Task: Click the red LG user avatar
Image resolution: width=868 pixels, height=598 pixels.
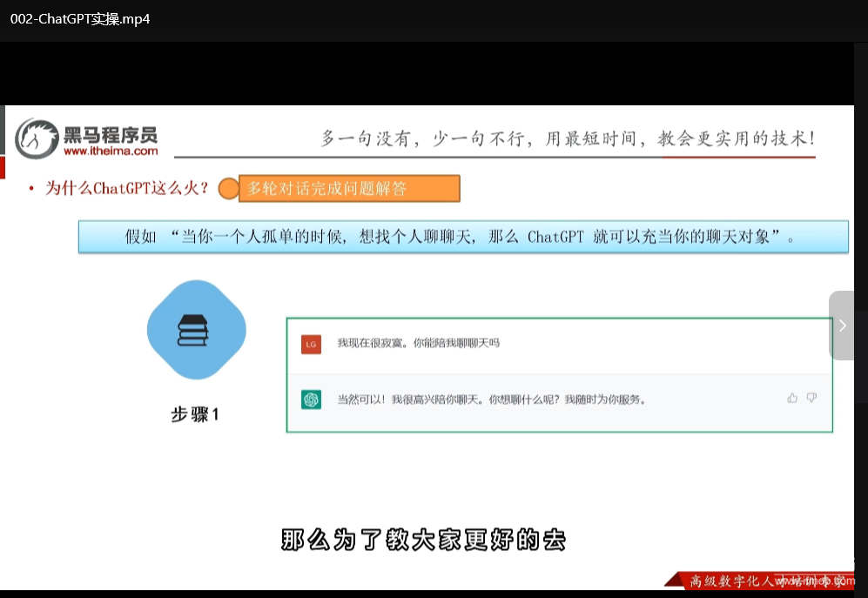Action: [x=311, y=344]
